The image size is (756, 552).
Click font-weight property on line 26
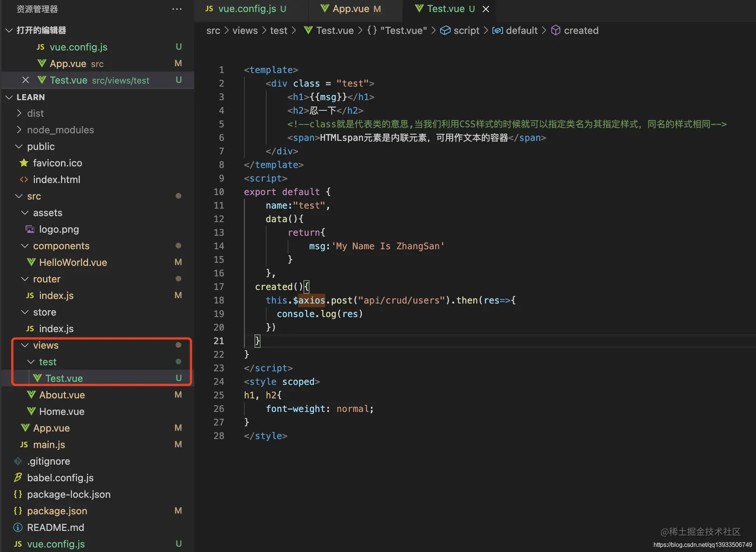coord(295,408)
